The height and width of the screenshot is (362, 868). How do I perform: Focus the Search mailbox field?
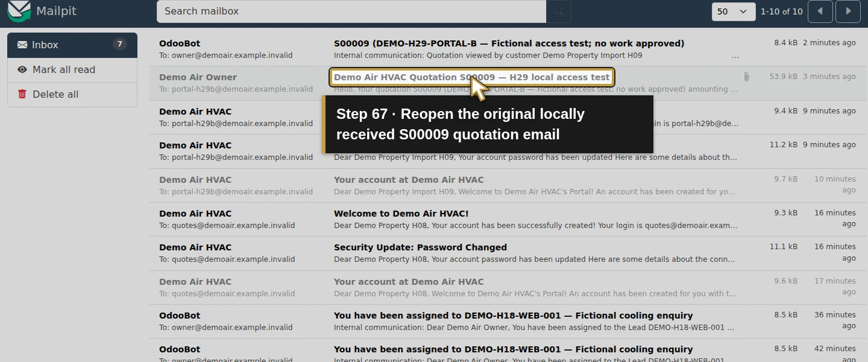[x=351, y=11]
